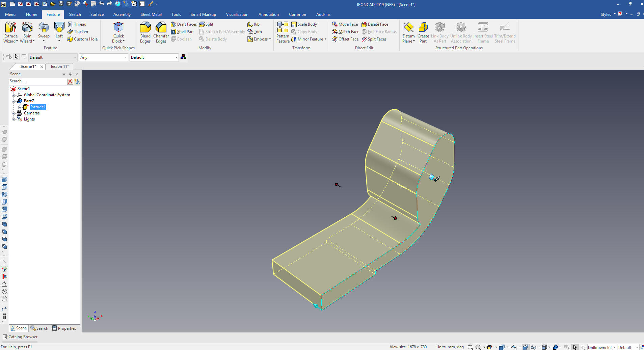Open the Emboss dropdown arrow
This screenshot has width=644, height=350.
[270, 39]
